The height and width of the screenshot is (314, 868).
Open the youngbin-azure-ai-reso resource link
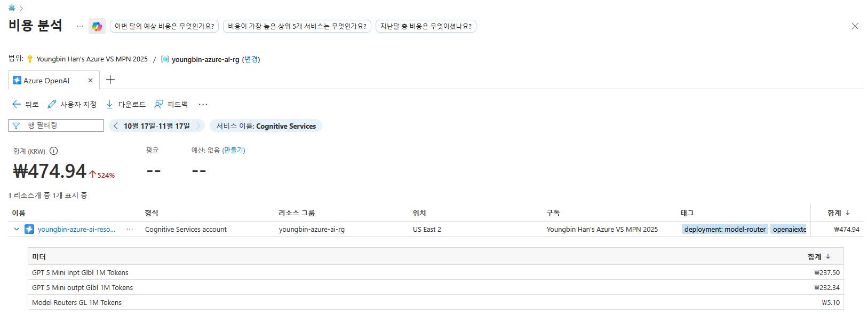(x=76, y=229)
